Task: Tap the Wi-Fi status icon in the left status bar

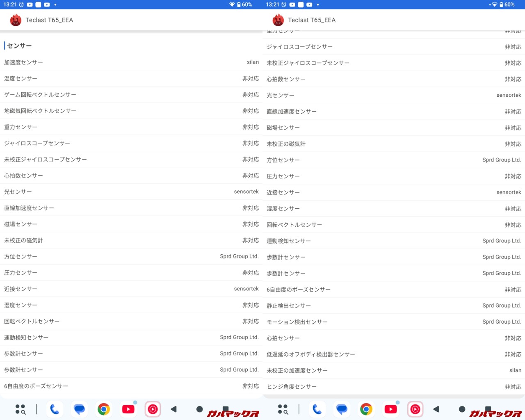Action: (x=232, y=5)
